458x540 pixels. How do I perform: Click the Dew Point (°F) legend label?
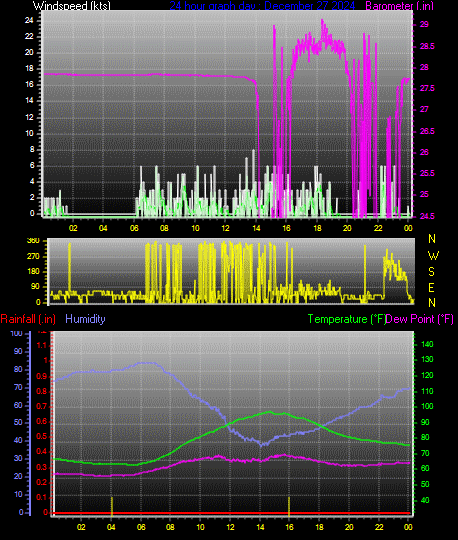click(x=419, y=319)
